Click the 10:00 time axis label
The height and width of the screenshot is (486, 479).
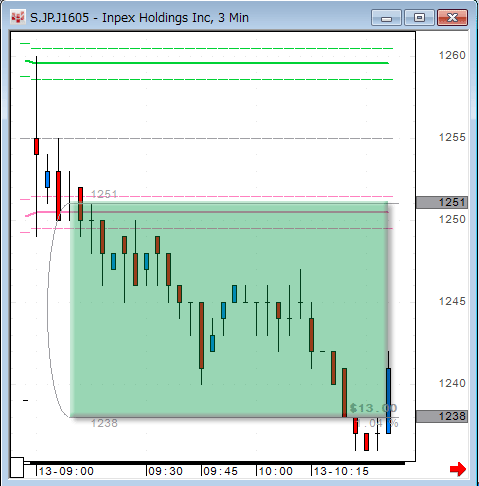(275, 471)
